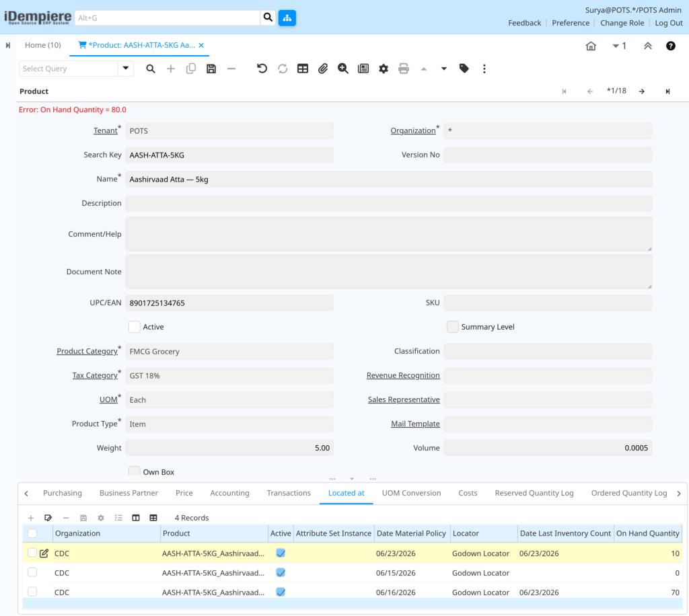Follow the Tax Category label link
The width and height of the screenshot is (689, 616).
95,375
